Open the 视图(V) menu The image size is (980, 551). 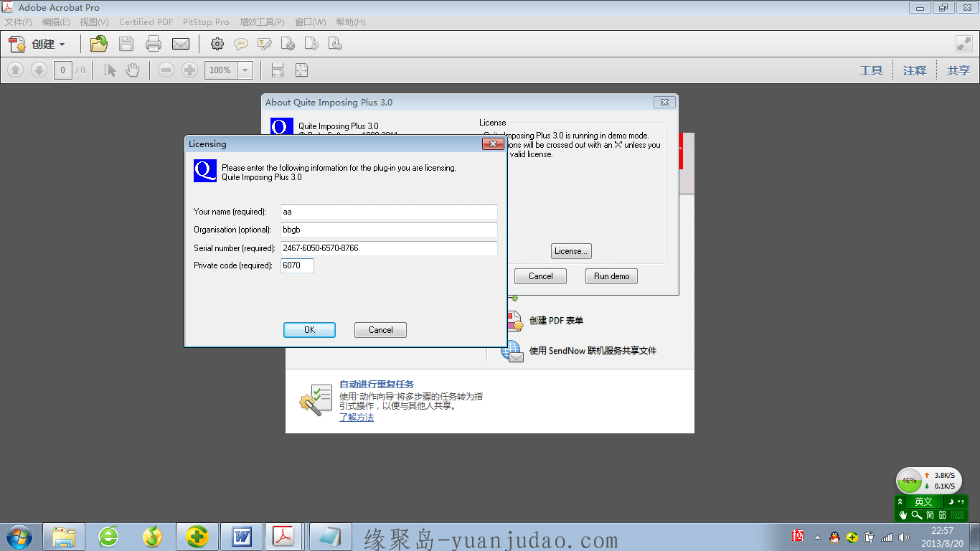[95, 22]
